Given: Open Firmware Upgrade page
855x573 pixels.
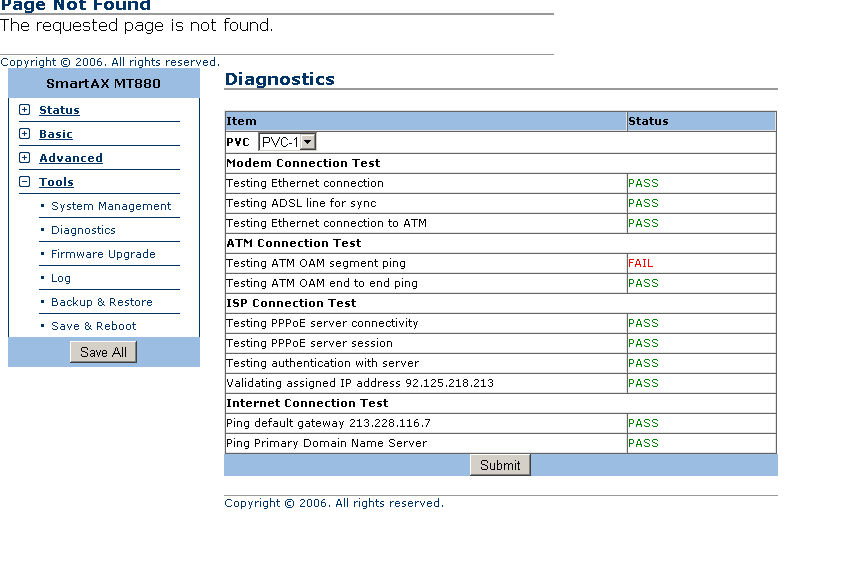Looking at the screenshot, I should (103, 254).
